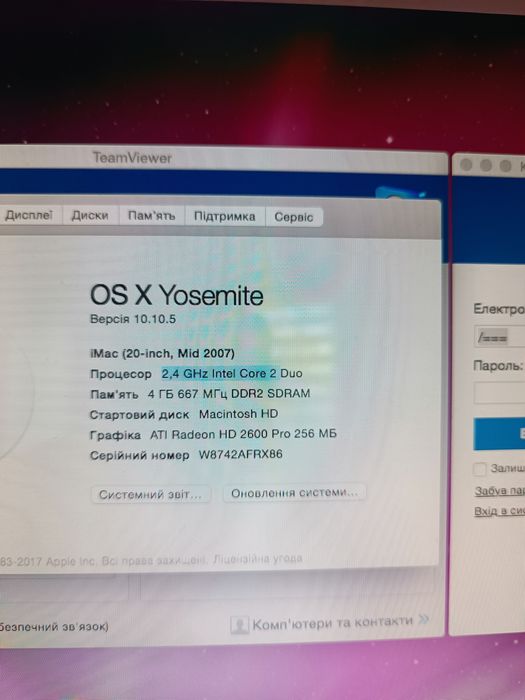Image resolution: width=525 pixels, height=700 pixels.
Task: Click the Версія 10.10.5 text
Action: [133, 319]
